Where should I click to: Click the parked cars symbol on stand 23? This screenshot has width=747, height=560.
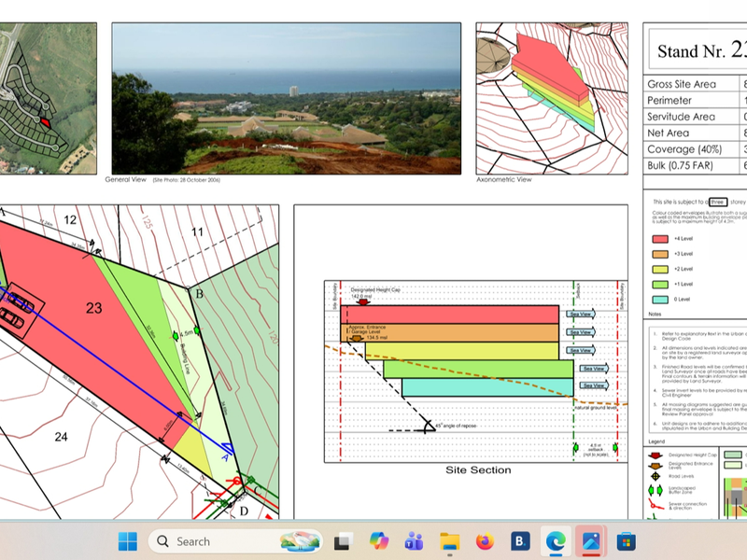[17, 310]
